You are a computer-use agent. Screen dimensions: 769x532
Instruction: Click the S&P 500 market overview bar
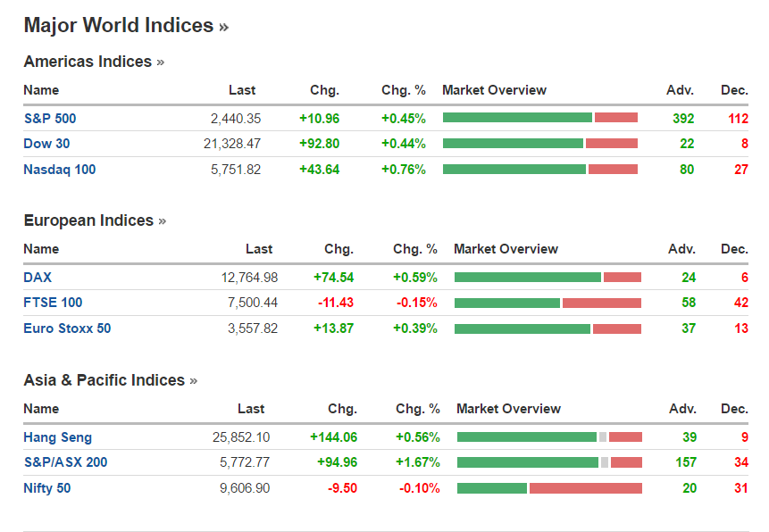tap(539, 118)
